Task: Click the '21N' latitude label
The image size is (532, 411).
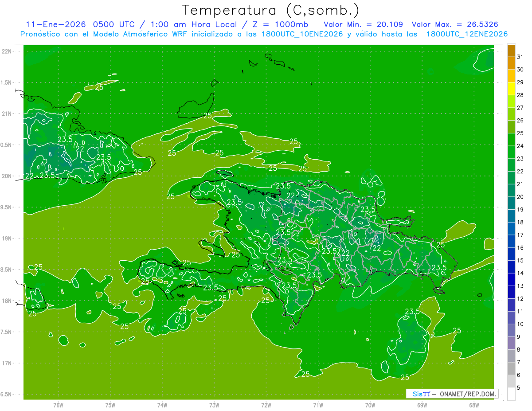Action: click(x=7, y=114)
